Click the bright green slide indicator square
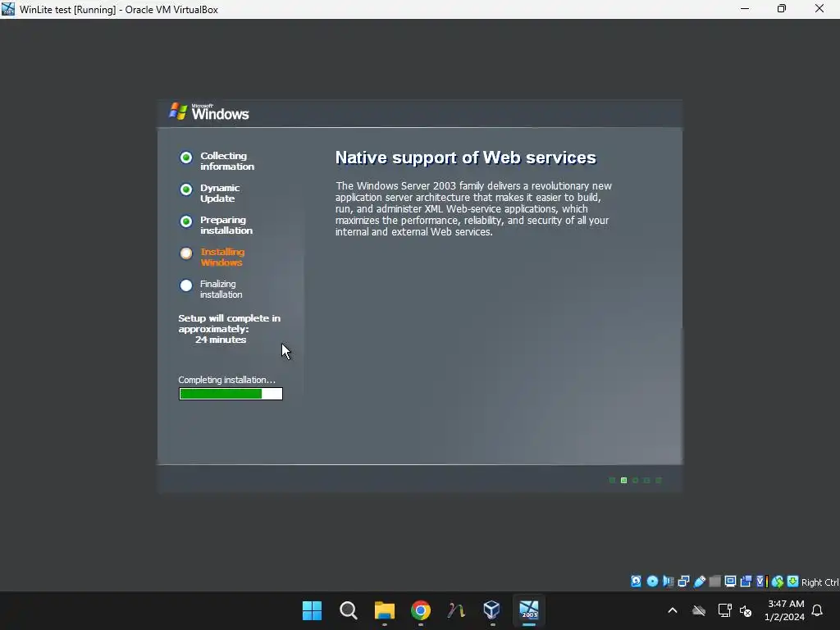This screenshot has height=630, width=840. click(623, 481)
